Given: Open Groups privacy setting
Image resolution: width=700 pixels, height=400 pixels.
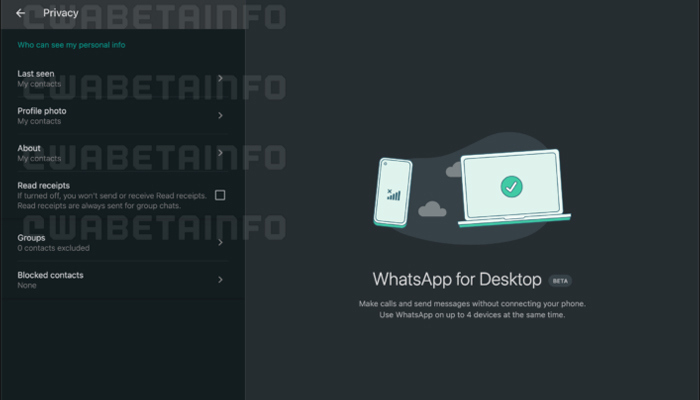Looking at the screenshot, I should tap(122, 242).
